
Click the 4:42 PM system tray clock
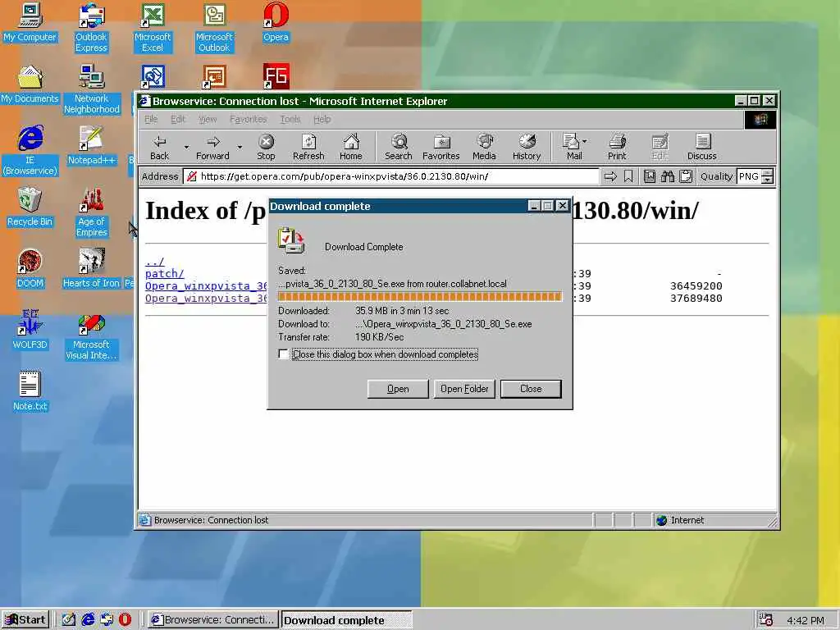tap(806, 620)
